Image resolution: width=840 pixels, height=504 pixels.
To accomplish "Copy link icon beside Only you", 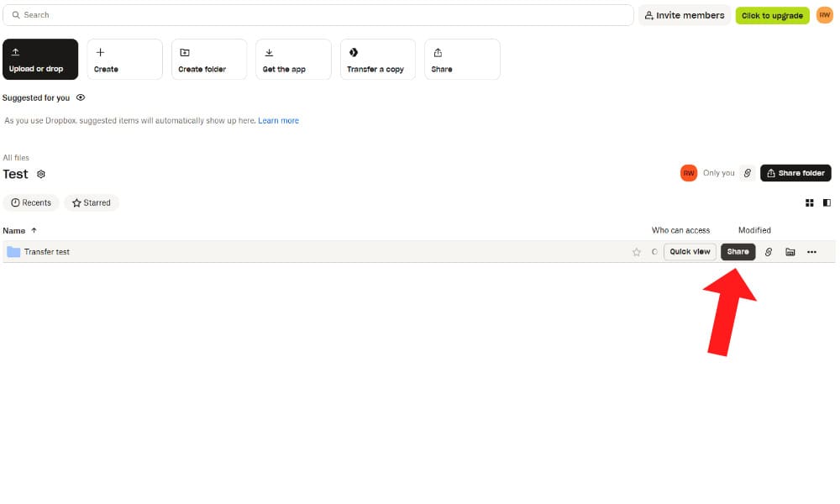I will pos(747,173).
